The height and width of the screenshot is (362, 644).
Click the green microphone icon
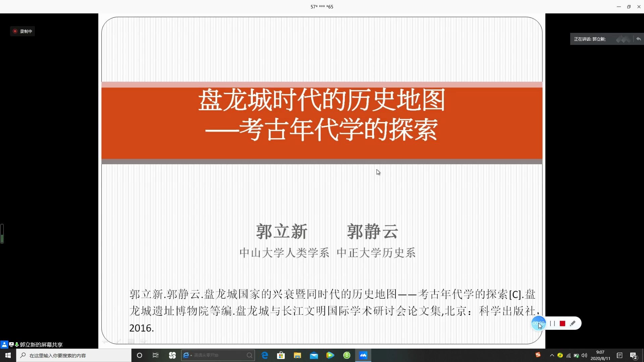point(16,345)
